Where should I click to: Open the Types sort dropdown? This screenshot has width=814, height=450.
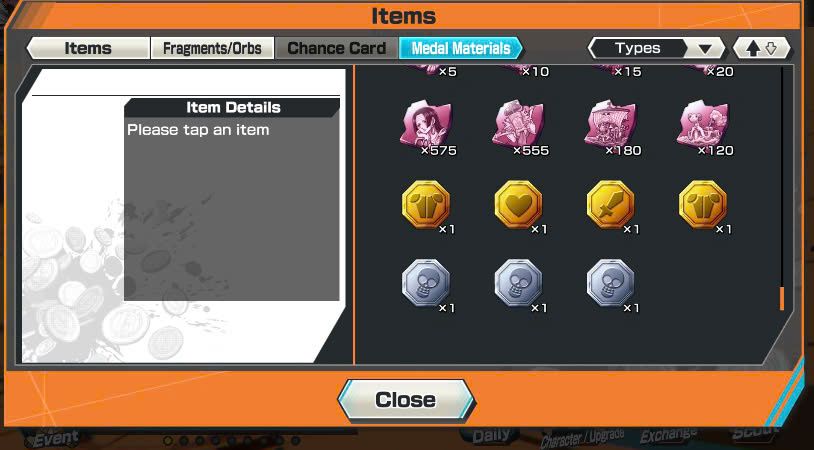pyautogui.click(x=656, y=48)
